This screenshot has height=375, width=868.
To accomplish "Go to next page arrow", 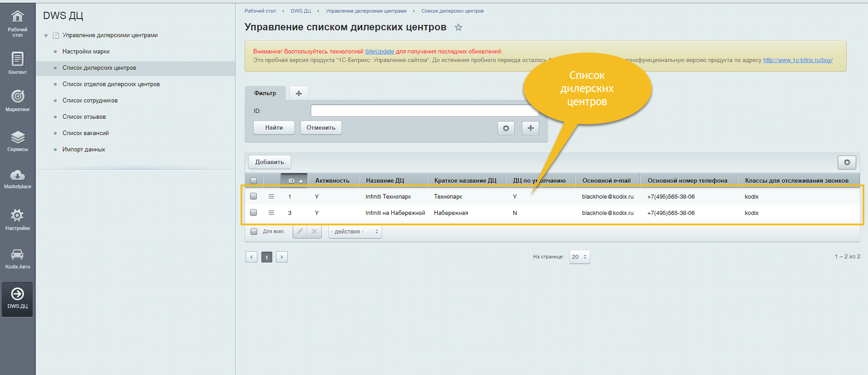I will coord(282,257).
